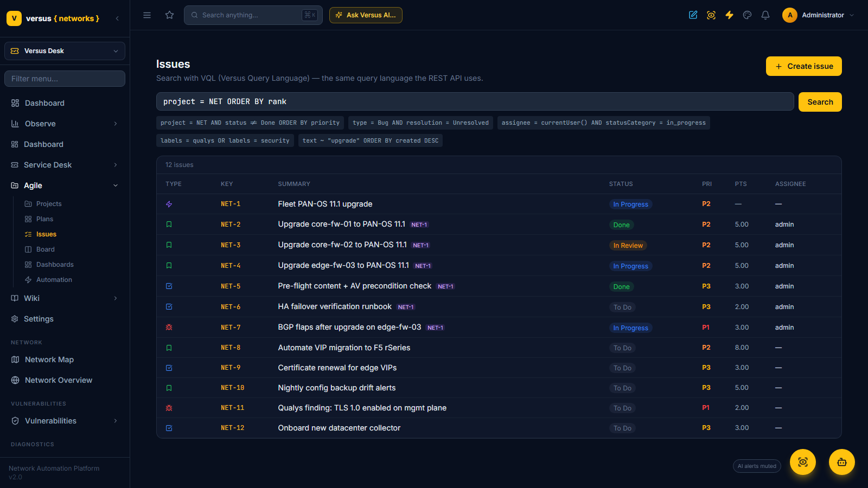Open the theme palette icon
This screenshot has height=488, width=868.
tap(748, 15)
